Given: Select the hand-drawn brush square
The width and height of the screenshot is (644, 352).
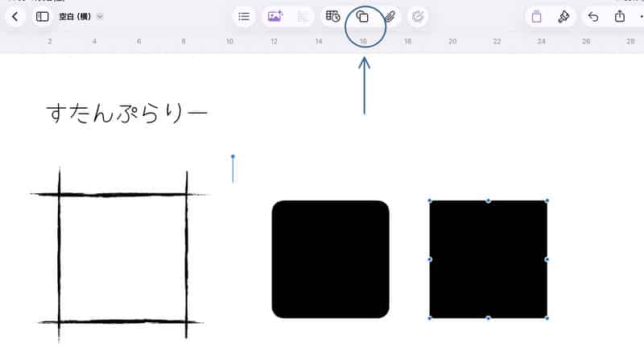Looking at the screenshot, I should [119, 255].
